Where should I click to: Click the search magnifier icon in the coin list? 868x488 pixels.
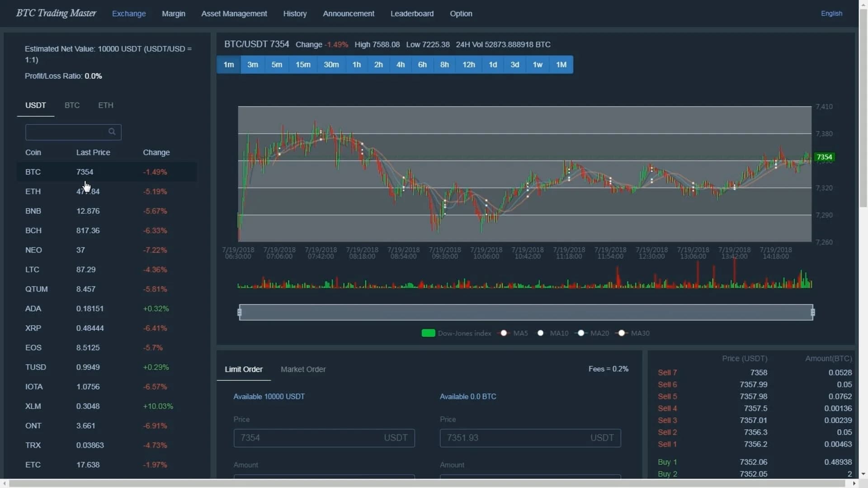[x=112, y=131]
